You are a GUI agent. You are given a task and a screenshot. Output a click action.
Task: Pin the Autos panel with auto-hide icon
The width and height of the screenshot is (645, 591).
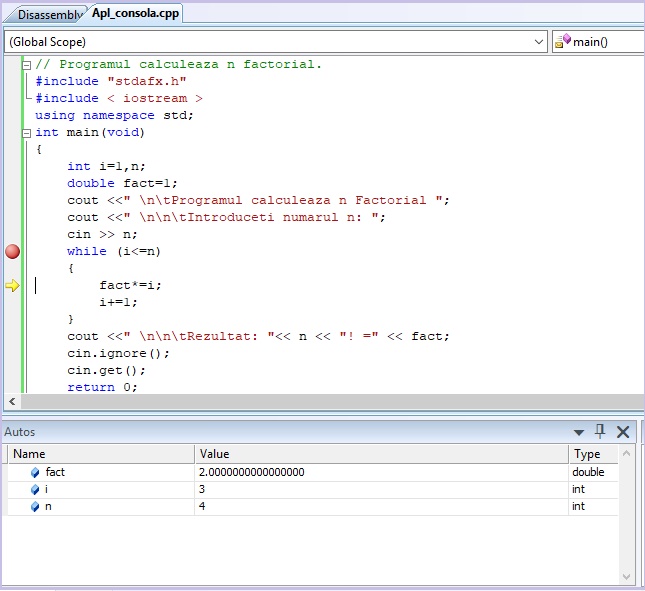(600, 432)
